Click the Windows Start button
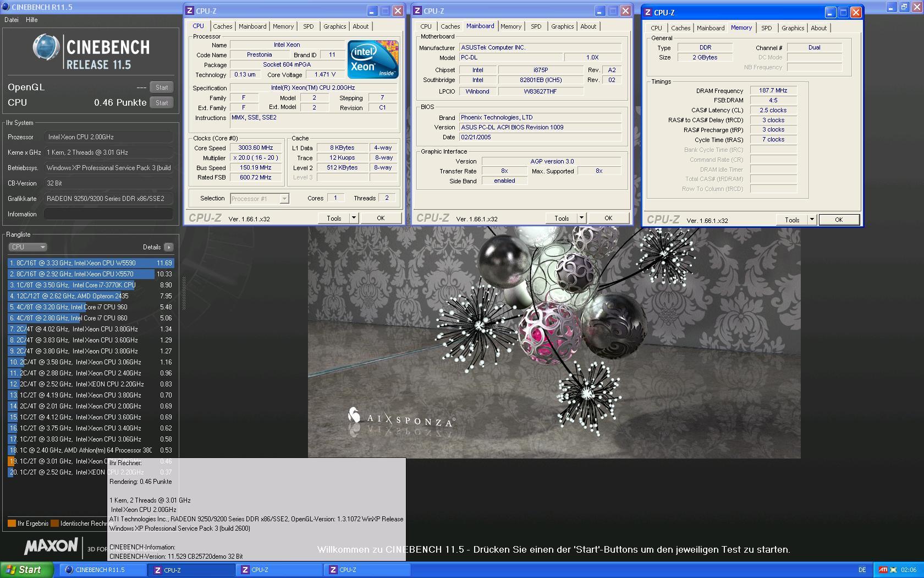This screenshot has height=578, width=924. [27, 570]
